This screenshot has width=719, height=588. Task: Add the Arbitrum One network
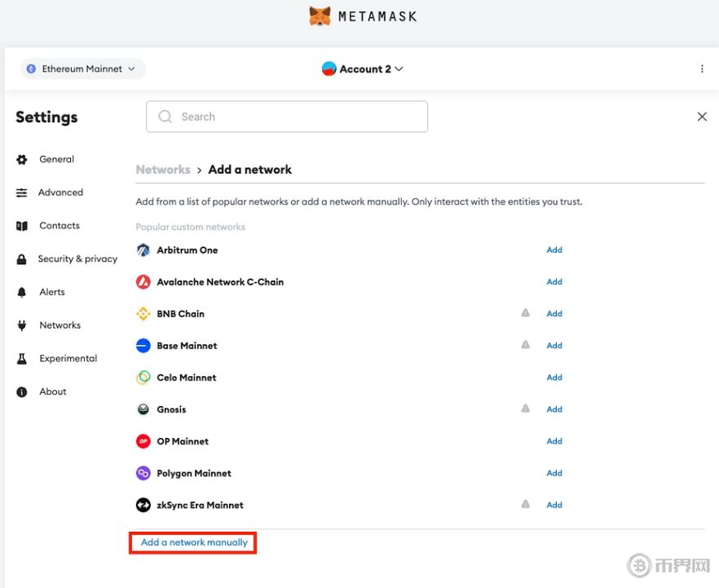pyautogui.click(x=554, y=250)
